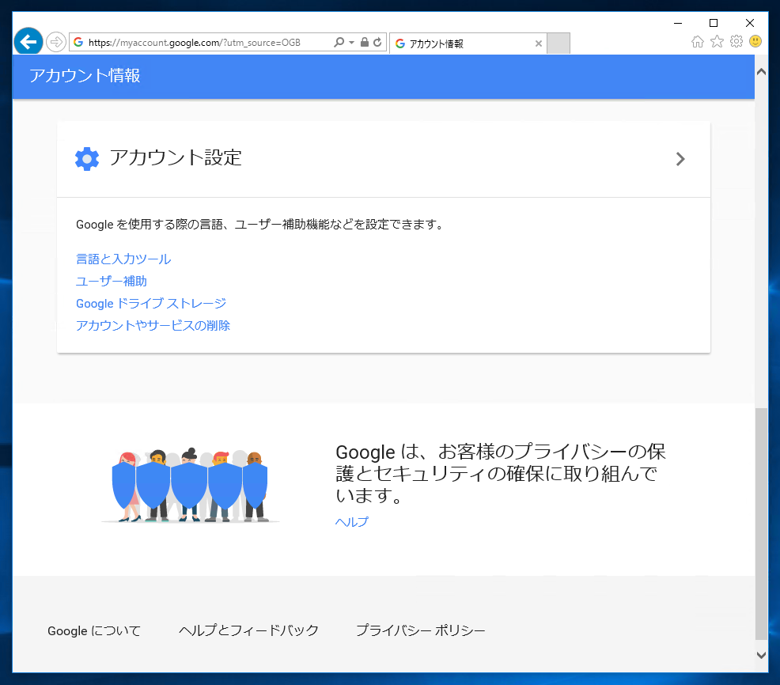
Task: Open the アカウント設定 heading
Action: coord(176,158)
